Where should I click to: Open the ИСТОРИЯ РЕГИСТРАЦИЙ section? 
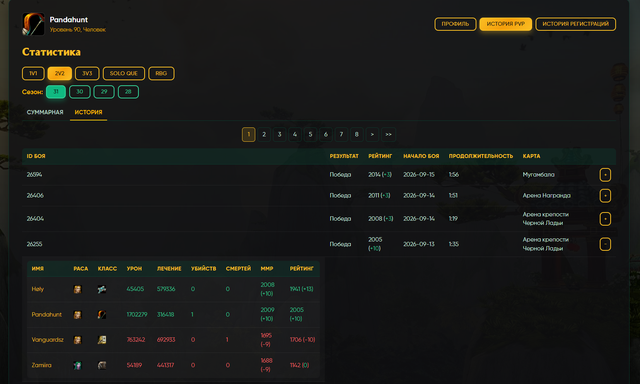(x=576, y=24)
